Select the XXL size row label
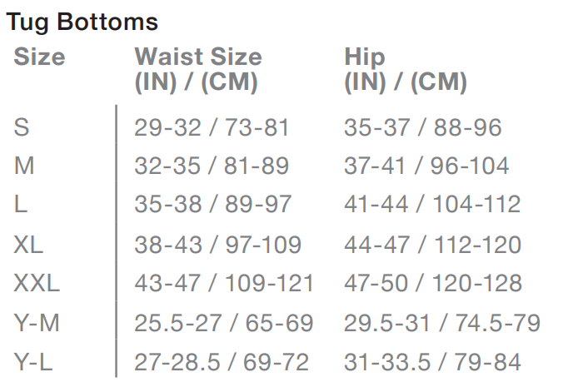The image size is (573, 392). click(37, 284)
